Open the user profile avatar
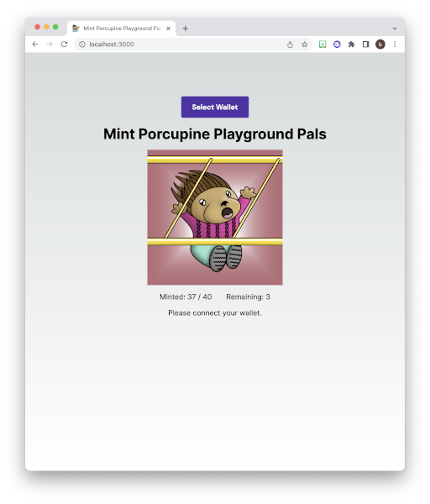Screen dimensions: 430x504 380,45
